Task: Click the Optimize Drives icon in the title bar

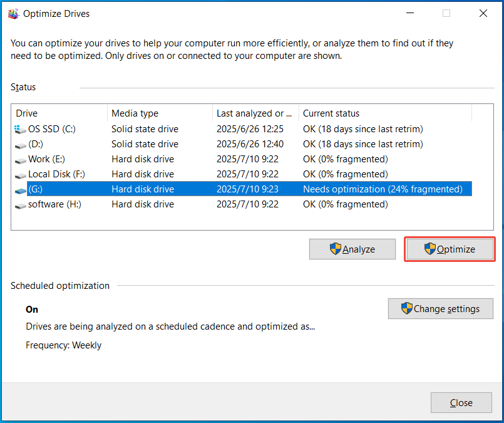Action: point(13,13)
